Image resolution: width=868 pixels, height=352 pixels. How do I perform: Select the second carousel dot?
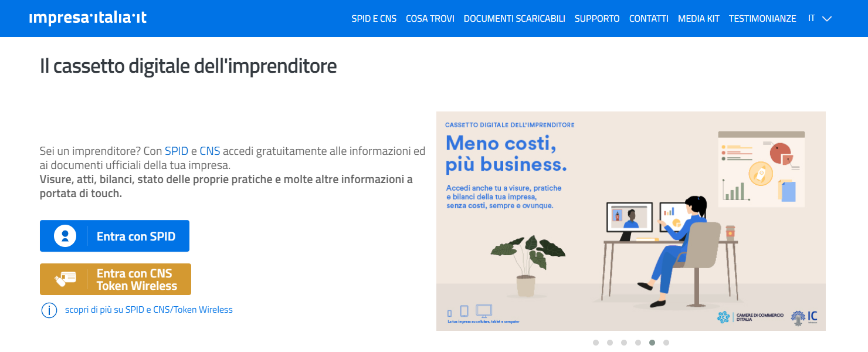[610, 343]
